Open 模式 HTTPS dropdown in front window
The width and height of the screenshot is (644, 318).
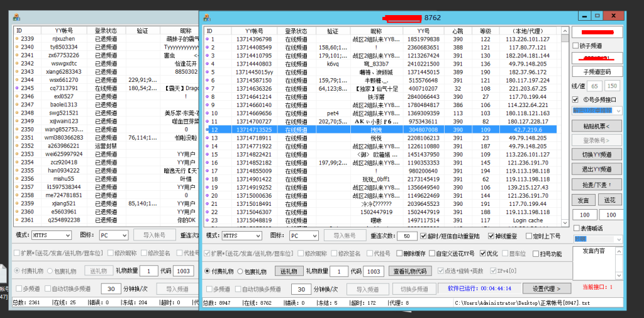tap(241, 236)
